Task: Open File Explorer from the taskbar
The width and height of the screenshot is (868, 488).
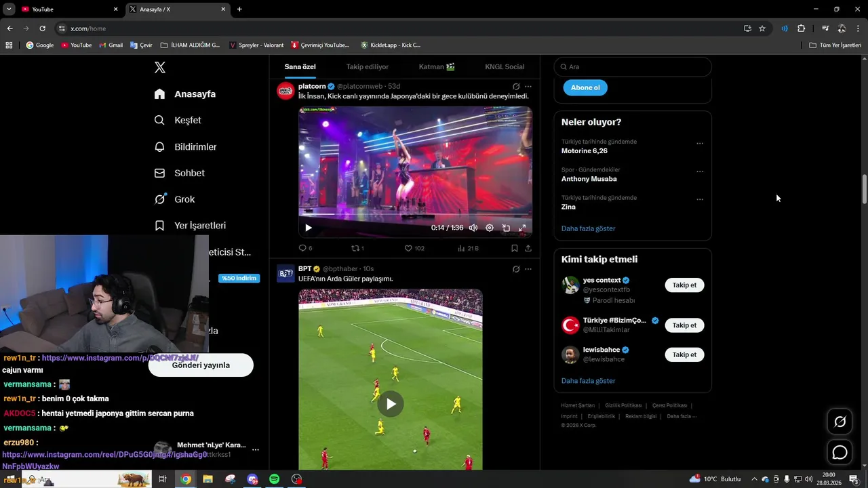Action: click(208, 479)
